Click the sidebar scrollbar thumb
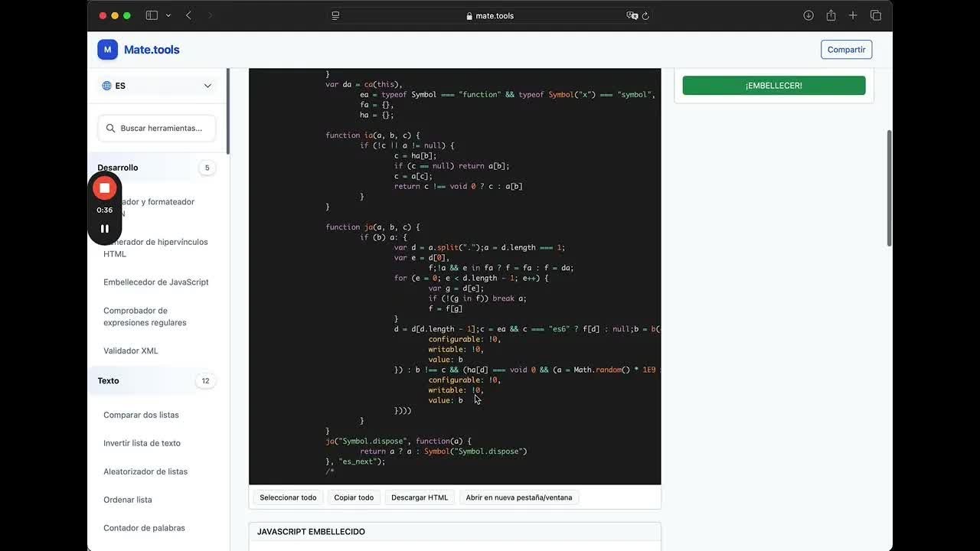Viewport: 980px width, 551px height. coord(227,112)
